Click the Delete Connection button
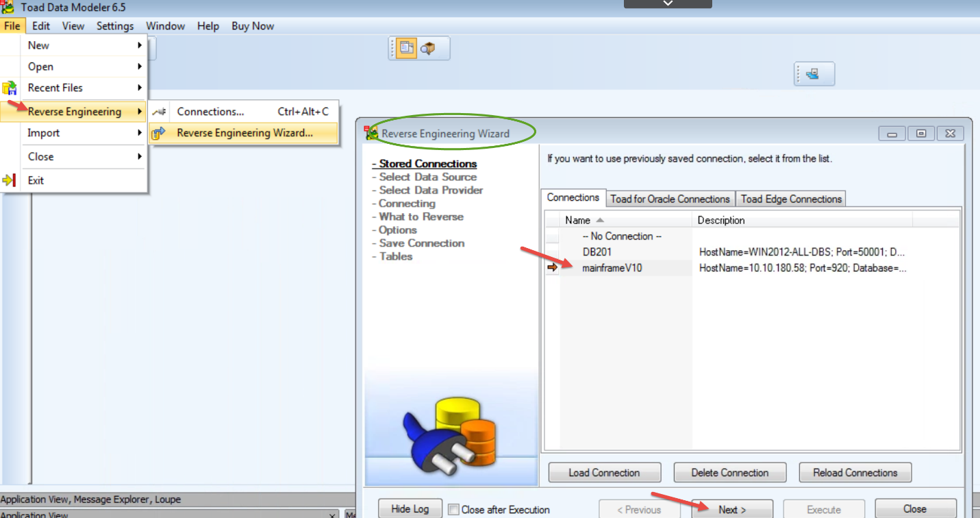980x518 pixels. (x=730, y=473)
